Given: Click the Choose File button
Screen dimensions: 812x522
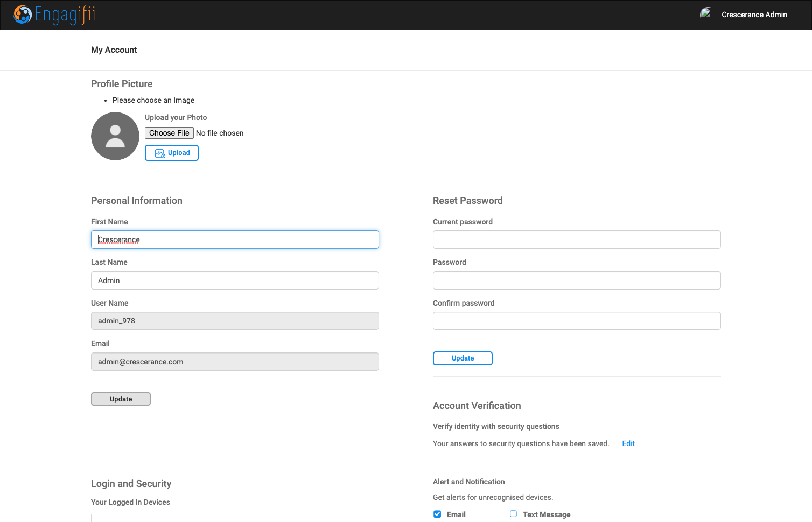Looking at the screenshot, I should click(x=169, y=133).
